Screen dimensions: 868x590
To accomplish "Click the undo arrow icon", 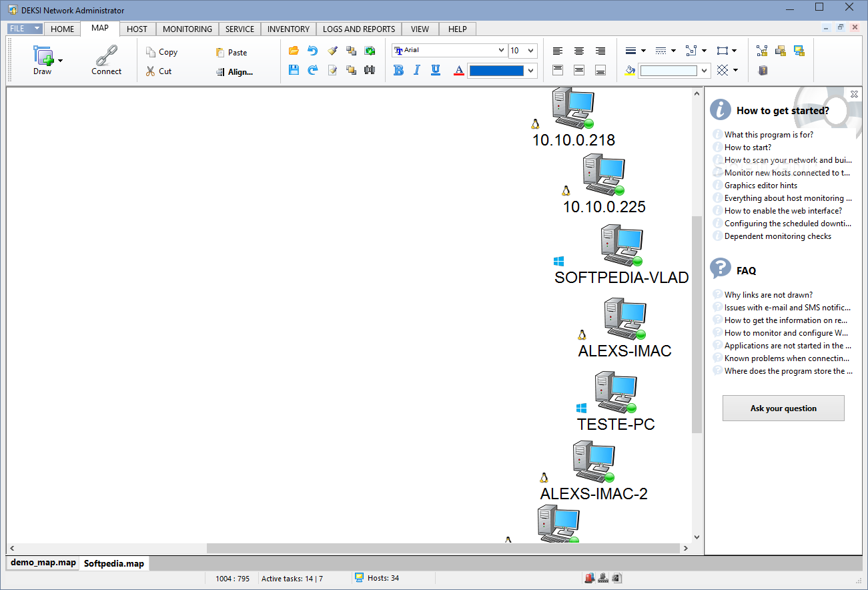I will pyautogui.click(x=313, y=51).
